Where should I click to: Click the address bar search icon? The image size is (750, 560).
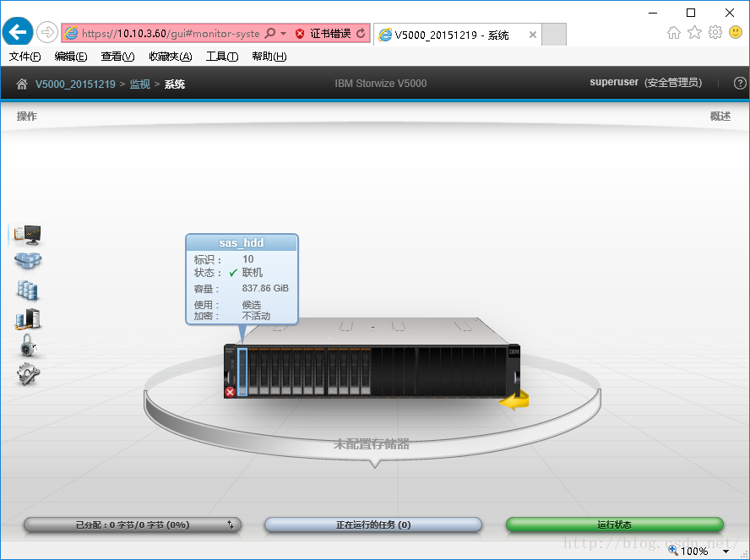click(x=270, y=33)
